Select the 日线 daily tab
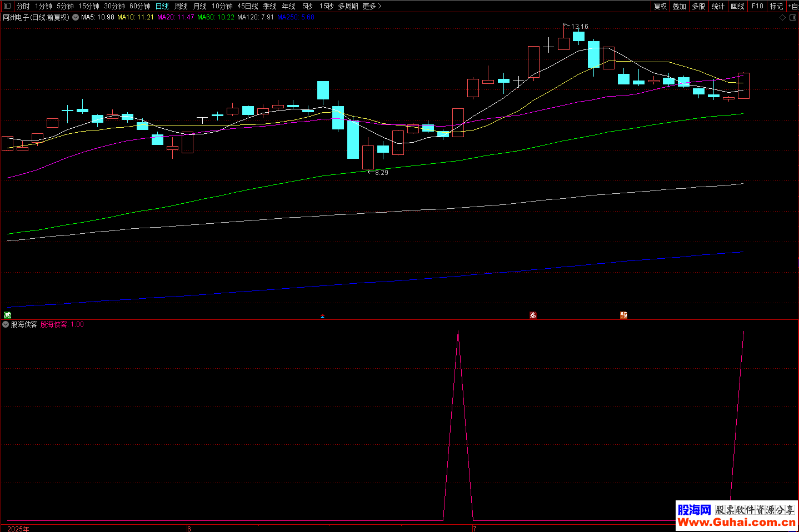799x532 pixels. (162, 6)
